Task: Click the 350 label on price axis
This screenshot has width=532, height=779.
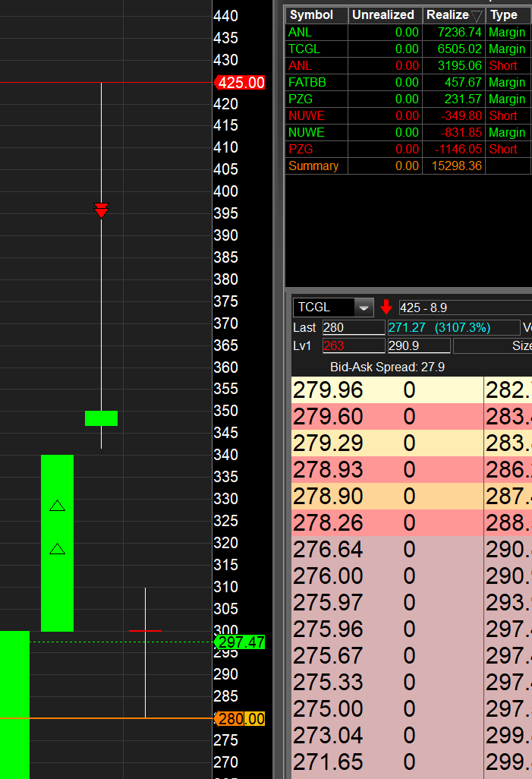Action: click(225, 411)
